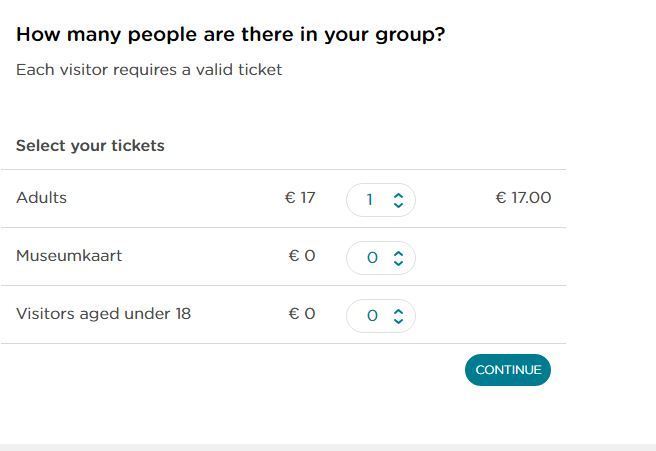The image size is (656, 451).
Task: Click down arrow for Museumkaart tickets
Action: 398,263
